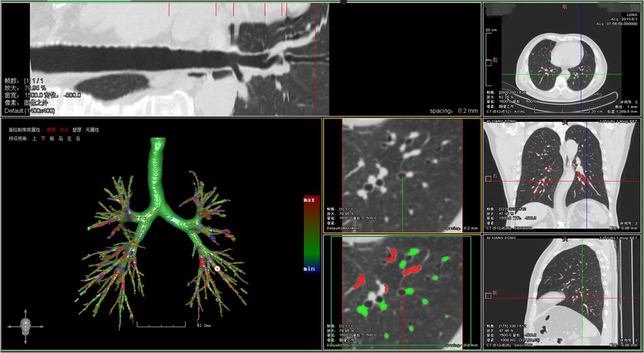Set preset view to 上
Screen dimensions: 644x353
pyautogui.click(x=35, y=139)
